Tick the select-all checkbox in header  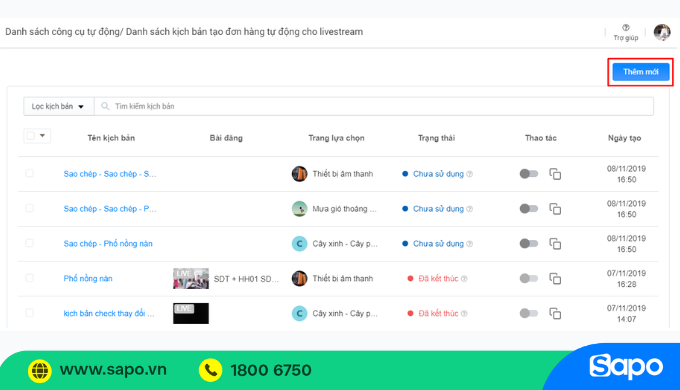[x=30, y=136]
